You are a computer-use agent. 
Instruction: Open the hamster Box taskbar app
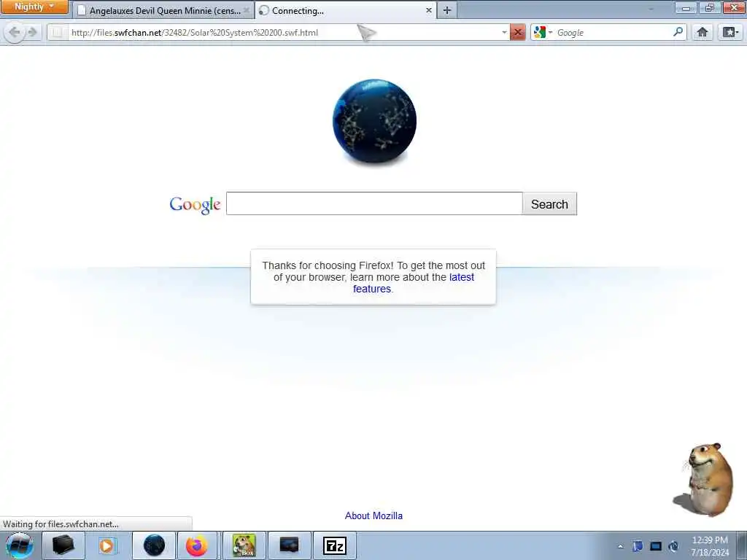pos(244,545)
